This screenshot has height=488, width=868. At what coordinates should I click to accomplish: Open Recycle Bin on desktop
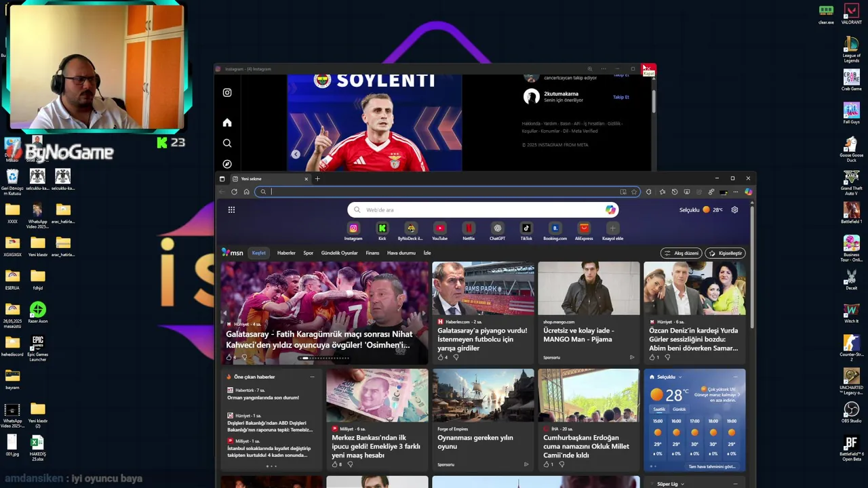[12, 183]
